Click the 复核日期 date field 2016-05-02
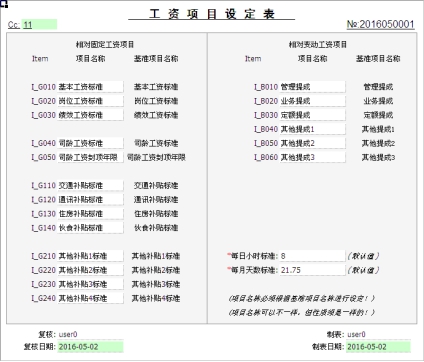 (x=90, y=347)
